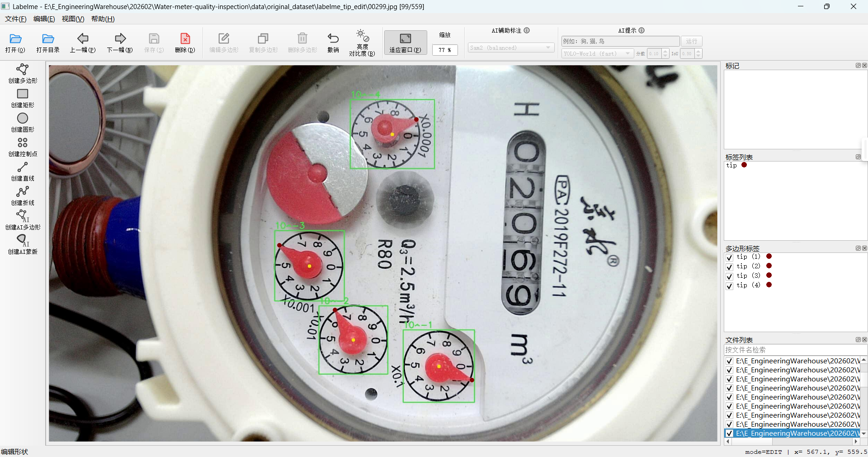Decrease the 分数 score spinner value
The width and height of the screenshot is (868, 457).
pos(665,56)
